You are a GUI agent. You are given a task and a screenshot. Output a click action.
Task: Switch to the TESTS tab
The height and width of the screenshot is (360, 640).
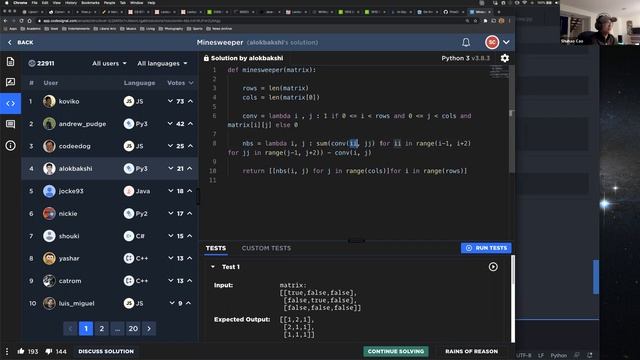(216, 248)
